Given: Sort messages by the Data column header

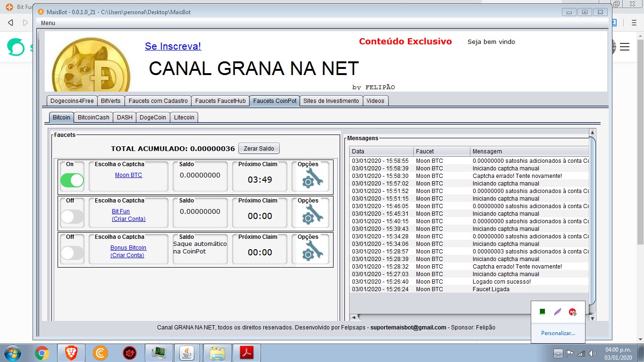Looking at the screenshot, I should tap(382, 152).
